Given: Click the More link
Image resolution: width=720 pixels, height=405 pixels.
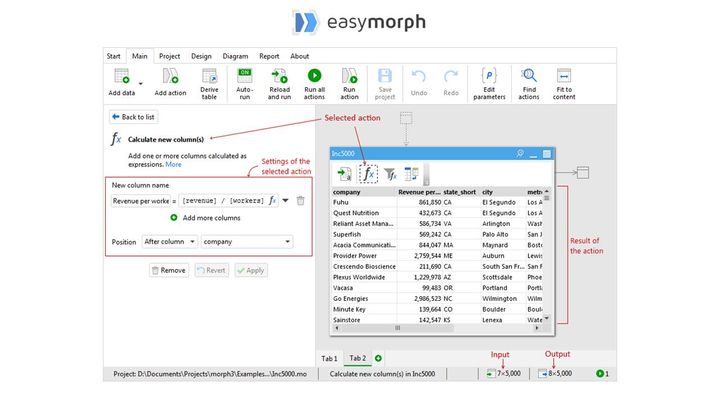Looking at the screenshot, I should click(173, 164).
